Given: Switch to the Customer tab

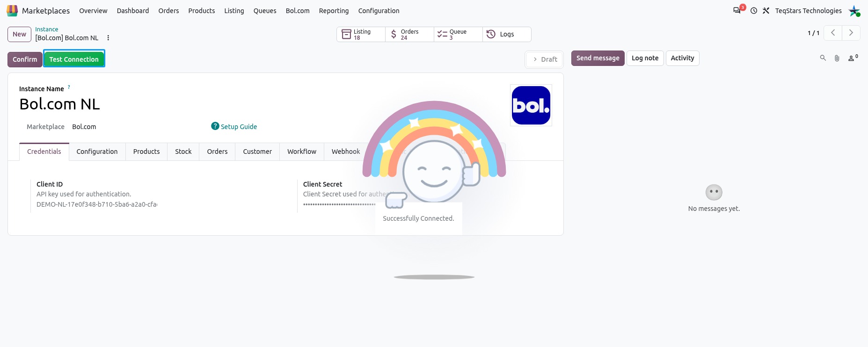Looking at the screenshot, I should 257,152.
